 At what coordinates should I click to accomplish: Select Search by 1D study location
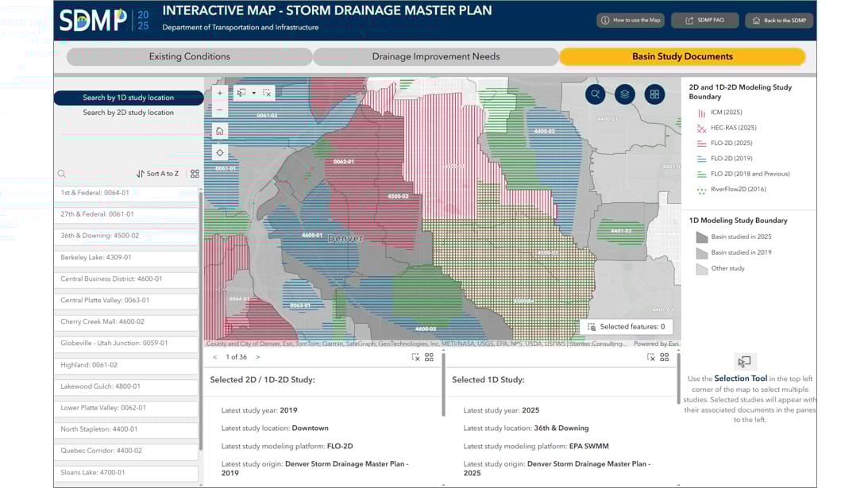[129, 98]
